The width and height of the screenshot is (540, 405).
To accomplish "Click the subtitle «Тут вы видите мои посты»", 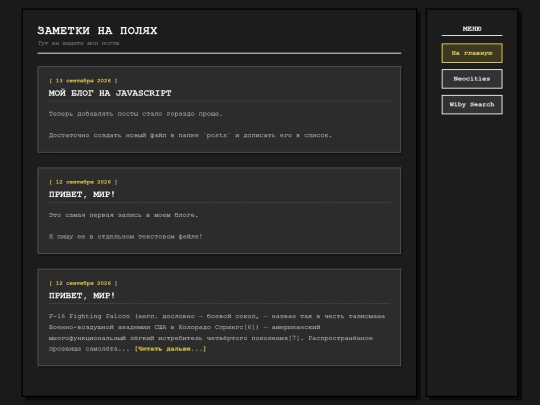I will pos(79,43).
